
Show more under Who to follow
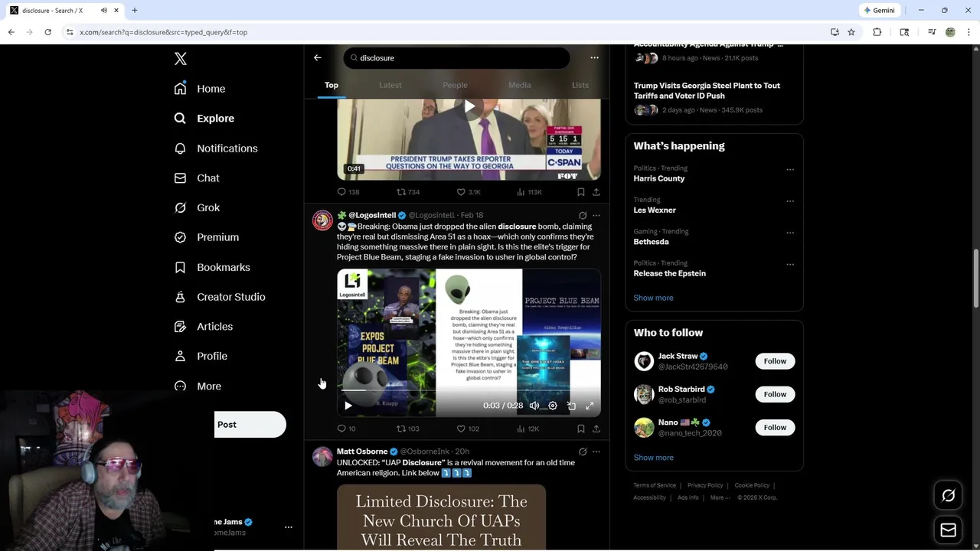tap(653, 458)
